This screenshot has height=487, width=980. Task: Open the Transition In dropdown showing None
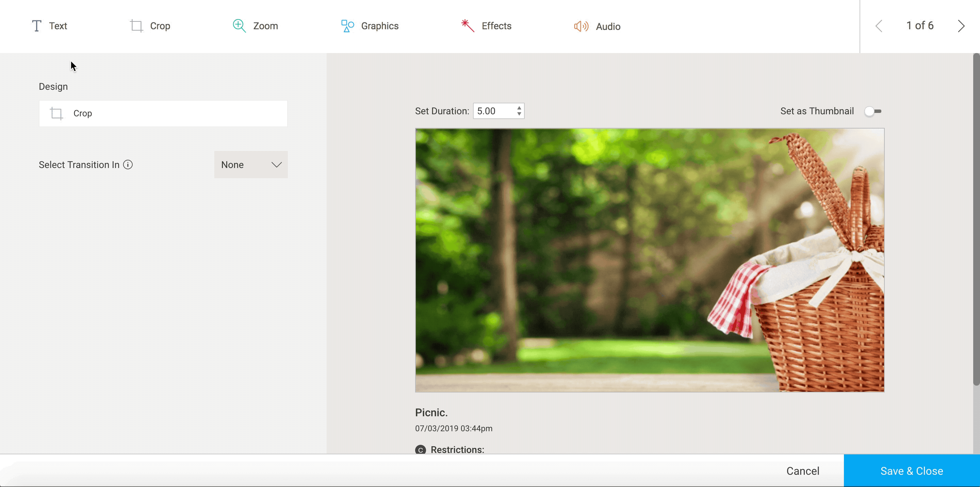tap(251, 165)
